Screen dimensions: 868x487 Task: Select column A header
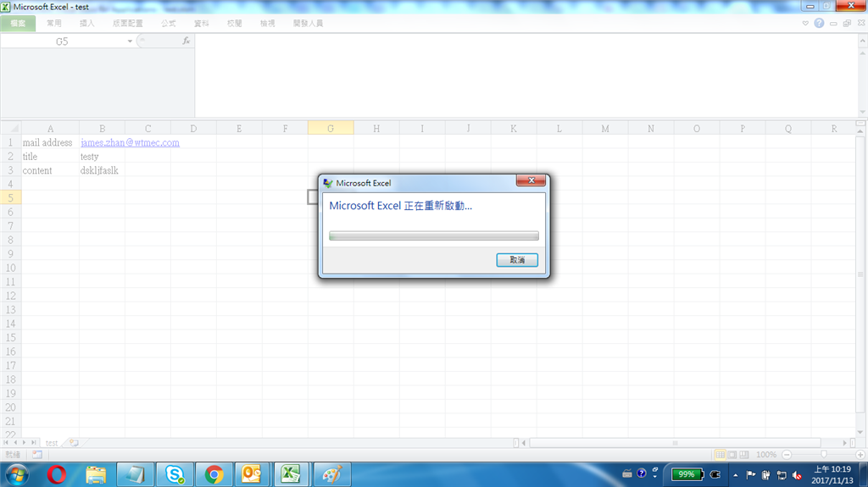pyautogui.click(x=50, y=129)
